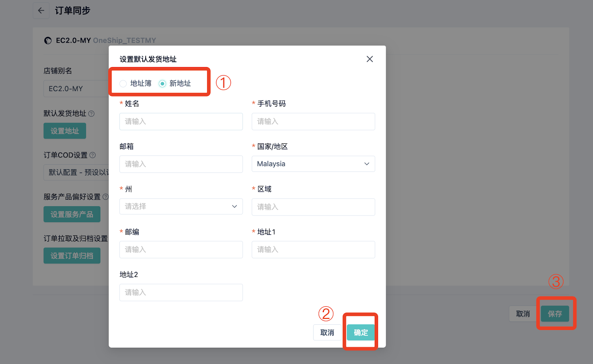Screen dimensions: 593x364
Task: Click the 确定 button in the dialog
Action: pos(361,333)
